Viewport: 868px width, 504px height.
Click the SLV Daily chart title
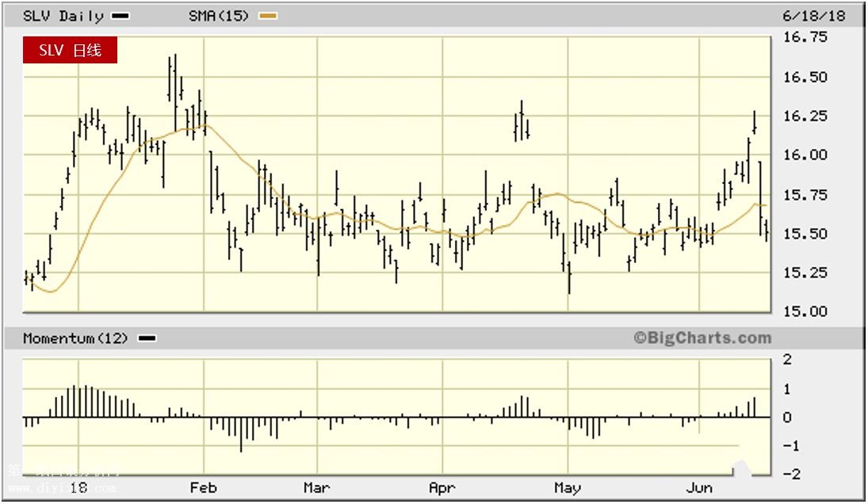click(x=63, y=16)
